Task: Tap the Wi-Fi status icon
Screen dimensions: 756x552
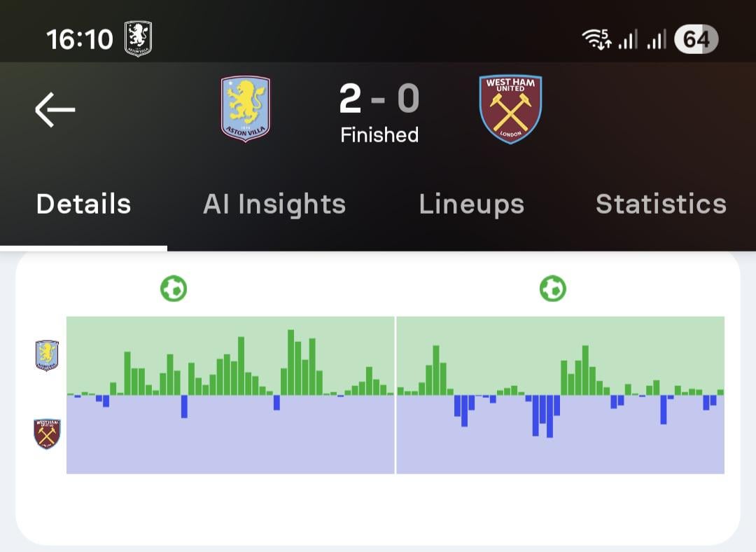Action: (x=596, y=39)
